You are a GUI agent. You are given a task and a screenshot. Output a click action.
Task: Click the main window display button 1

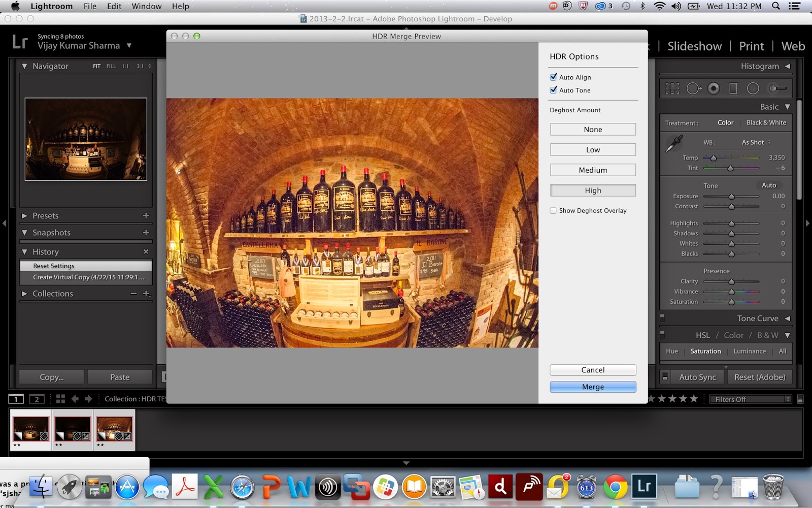[x=16, y=399]
